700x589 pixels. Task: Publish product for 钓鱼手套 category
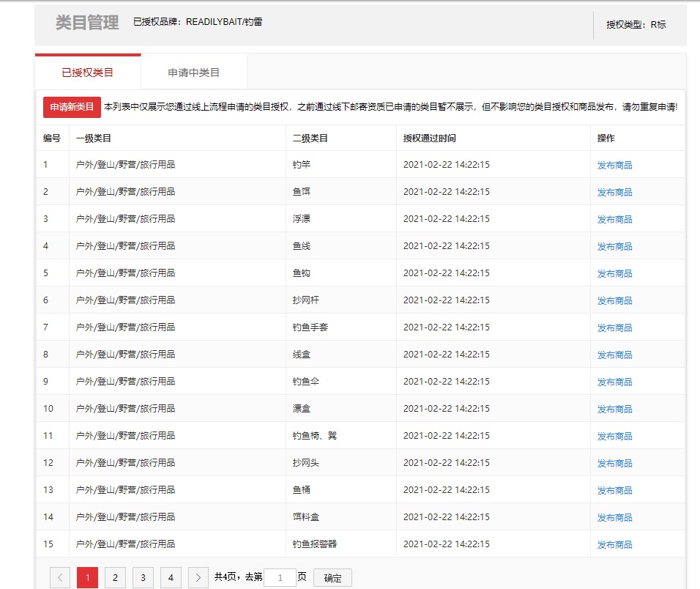point(614,328)
